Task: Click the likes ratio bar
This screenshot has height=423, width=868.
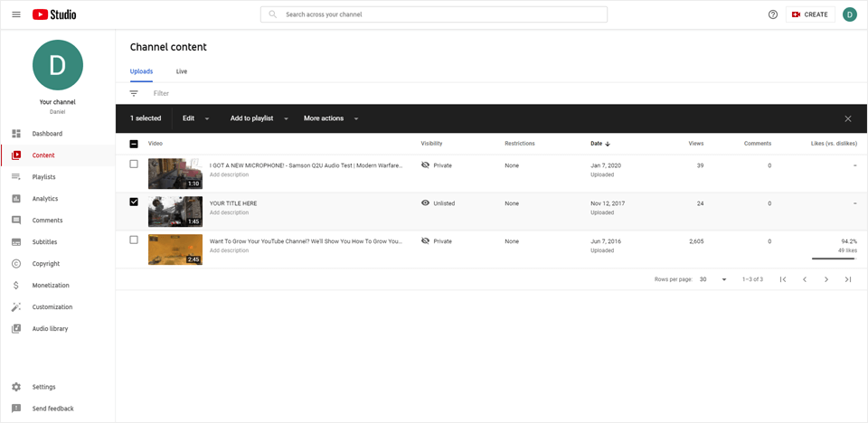Action: (834, 258)
